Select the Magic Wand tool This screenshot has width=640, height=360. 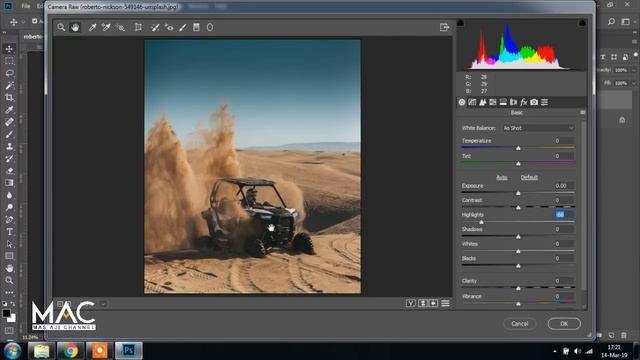(x=9, y=85)
